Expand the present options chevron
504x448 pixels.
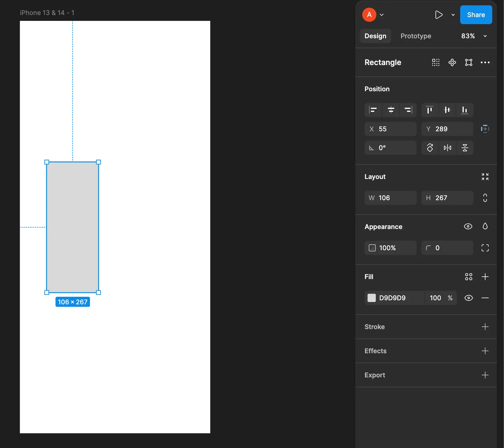tap(453, 15)
